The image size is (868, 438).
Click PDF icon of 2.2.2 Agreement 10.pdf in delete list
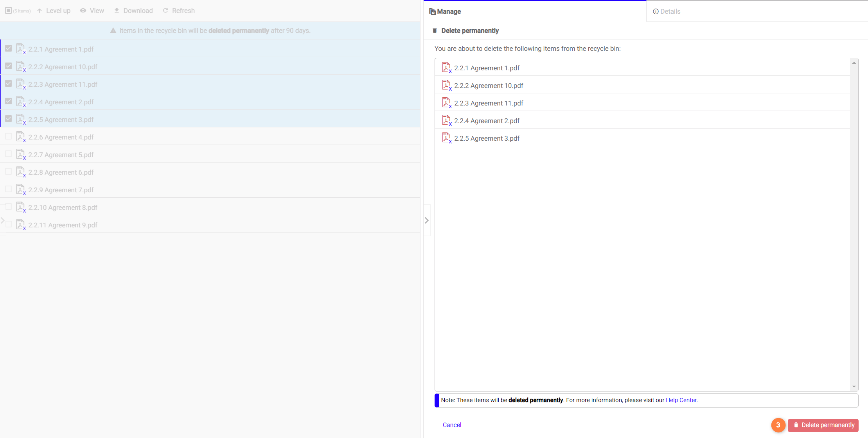click(446, 85)
